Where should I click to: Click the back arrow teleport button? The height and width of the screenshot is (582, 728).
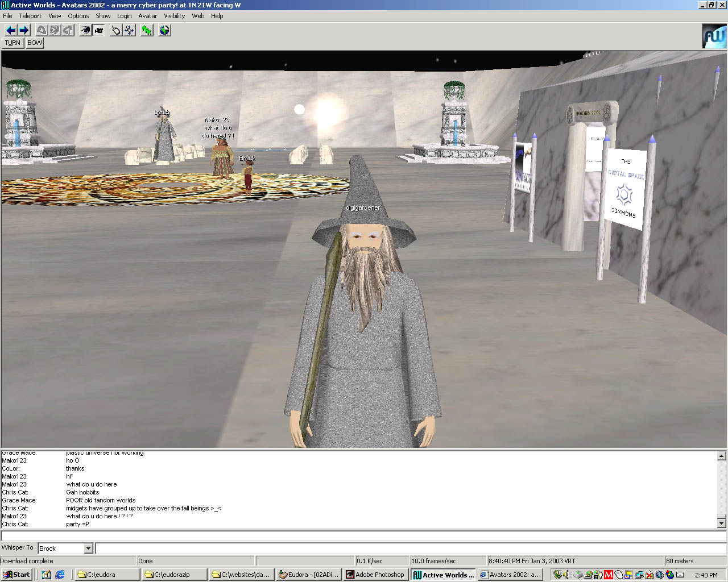[x=10, y=30]
